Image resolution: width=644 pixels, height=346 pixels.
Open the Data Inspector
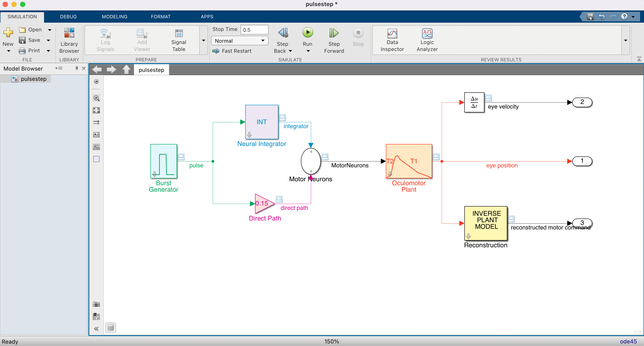392,40
